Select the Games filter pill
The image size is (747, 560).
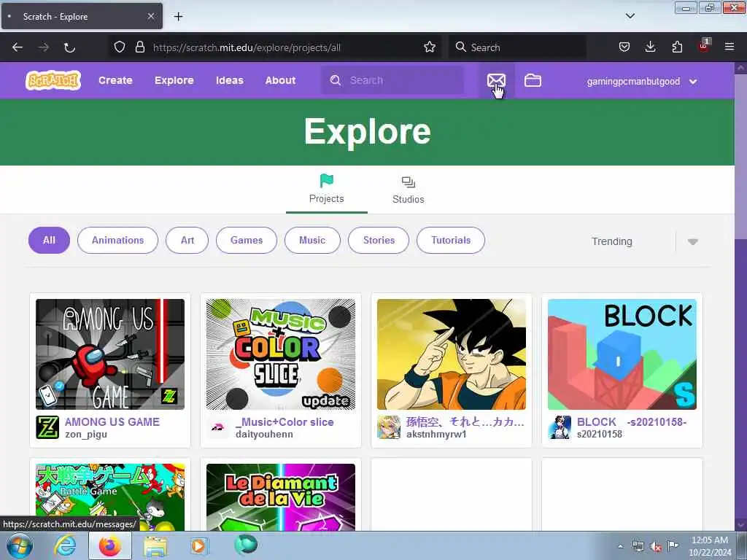click(247, 240)
